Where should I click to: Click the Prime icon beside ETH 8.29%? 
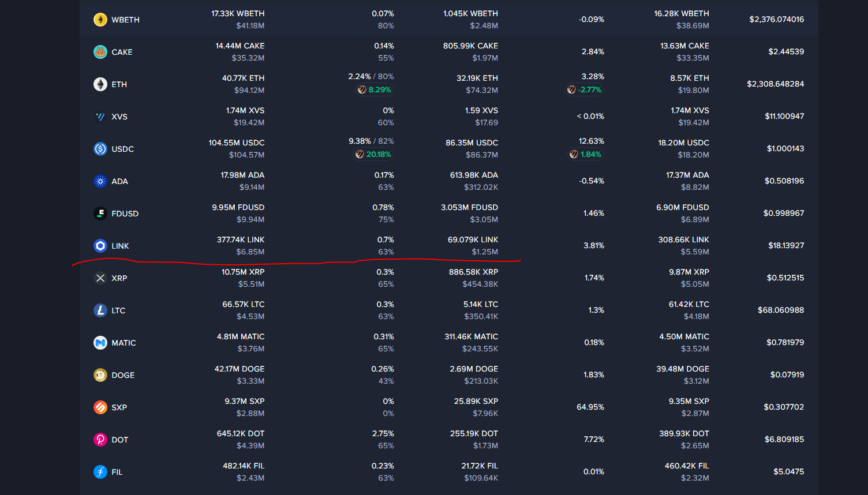click(x=362, y=90)
